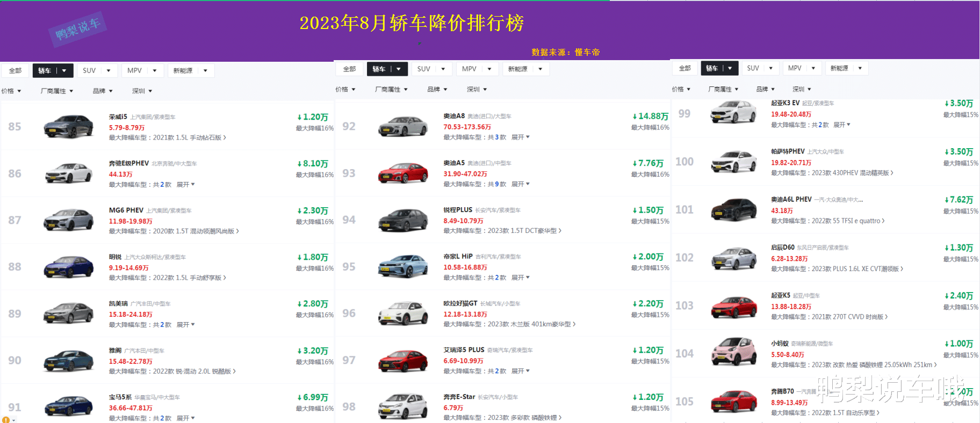Click the 7.62万 price drop figure
This screenshot has height=423, width=980.
[959, 200]
